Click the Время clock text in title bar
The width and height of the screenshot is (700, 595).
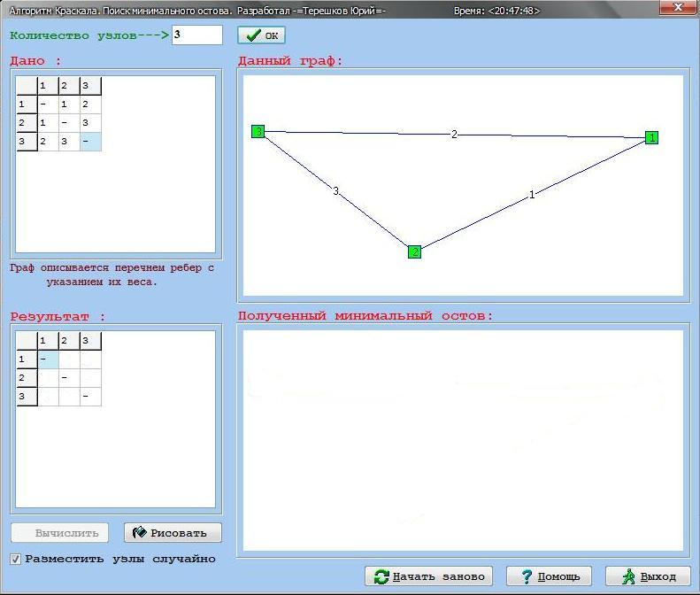point(496,11)
